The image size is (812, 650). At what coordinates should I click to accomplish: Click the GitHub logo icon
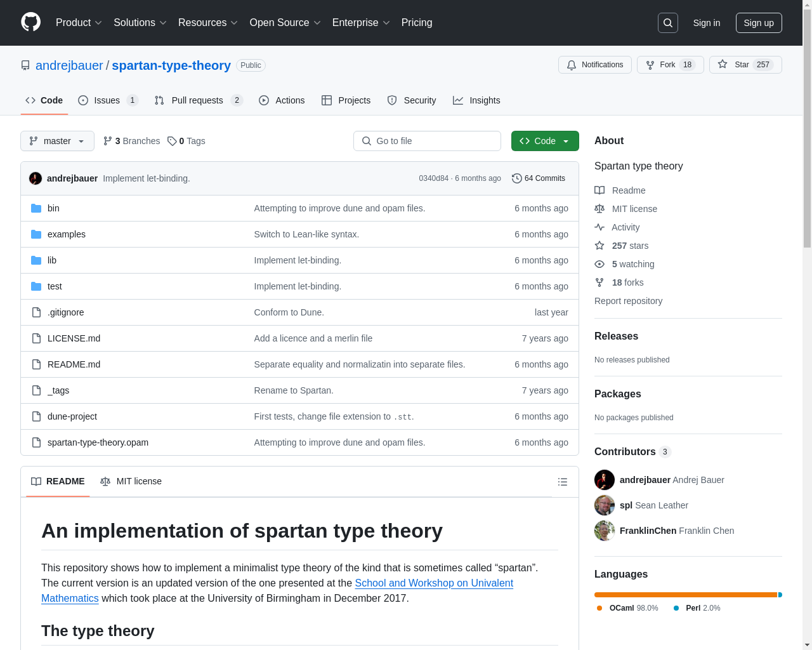[31, 22]
